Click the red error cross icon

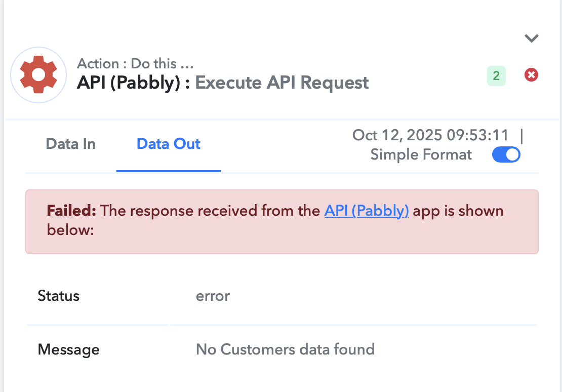point(531,75)
